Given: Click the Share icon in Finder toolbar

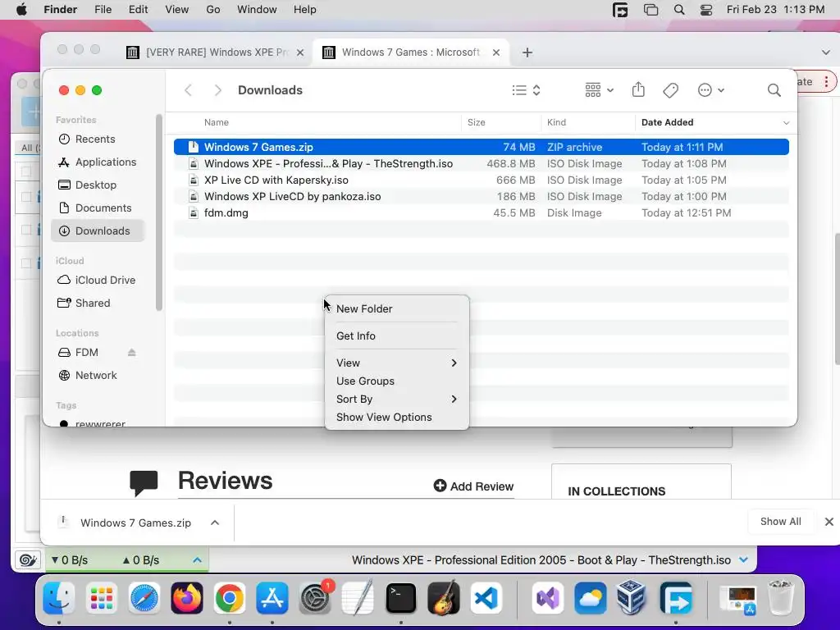Looking at the screenshot, I should pos(638,89).
